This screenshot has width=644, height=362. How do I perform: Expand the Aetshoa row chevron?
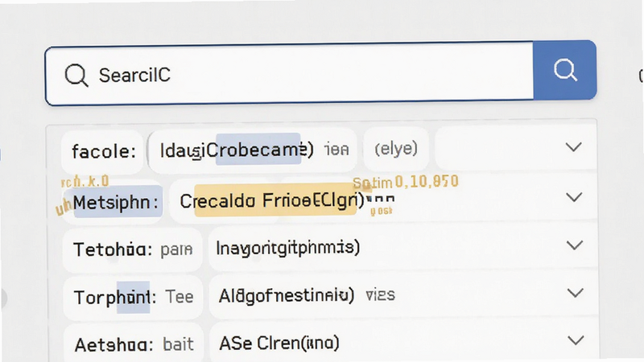[x=576, y=340]
